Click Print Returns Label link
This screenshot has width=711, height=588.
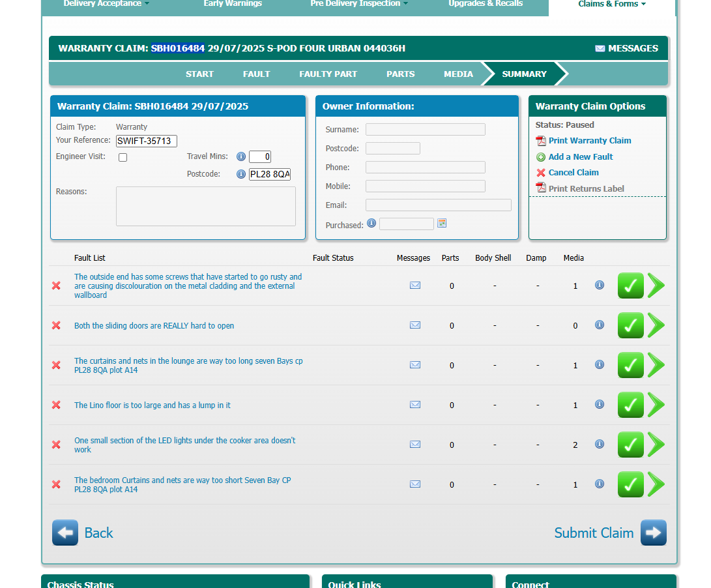tap(587, 189)
